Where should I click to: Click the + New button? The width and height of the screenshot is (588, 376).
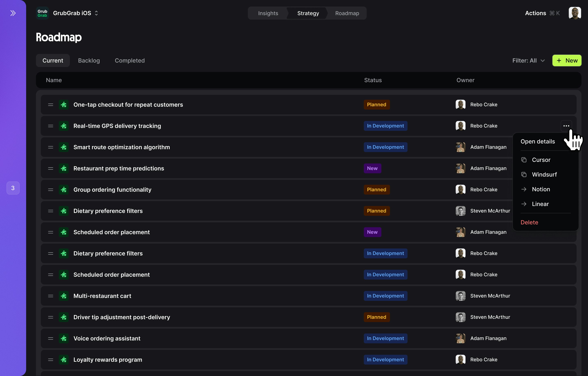coord(567,60)
